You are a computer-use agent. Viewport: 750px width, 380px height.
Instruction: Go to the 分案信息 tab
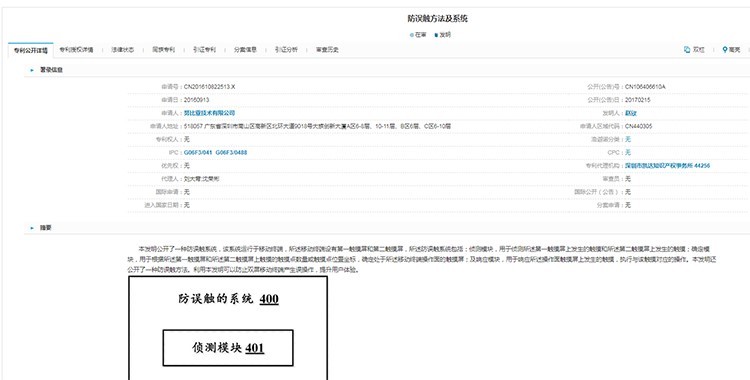(x=245, y=50)
